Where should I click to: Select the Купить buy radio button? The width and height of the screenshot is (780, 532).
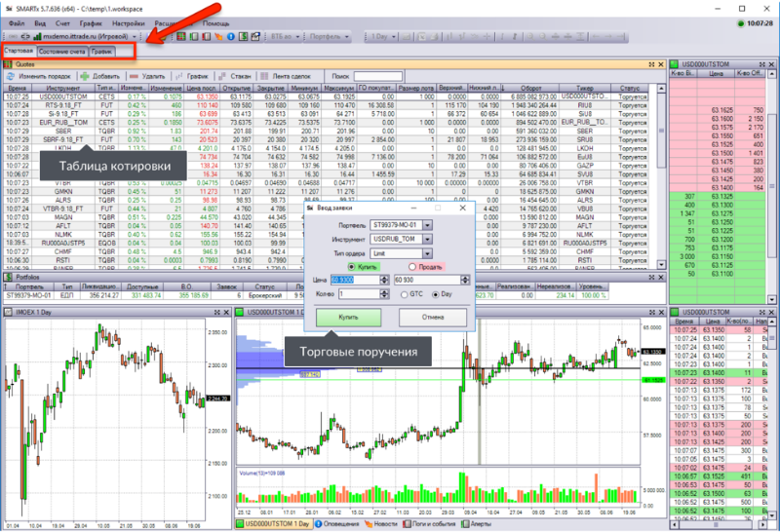[351, 267]
